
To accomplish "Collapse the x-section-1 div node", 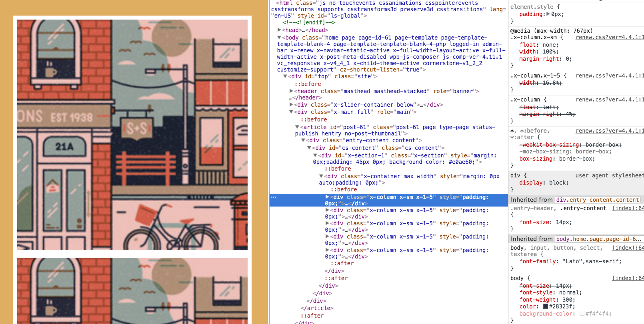I will [315, 155].
